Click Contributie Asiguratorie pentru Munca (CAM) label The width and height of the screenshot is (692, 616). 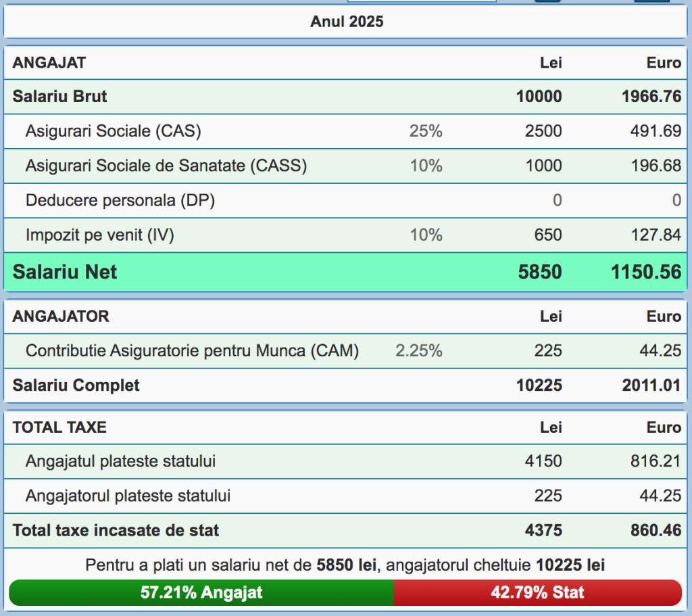tap(192, 351)
